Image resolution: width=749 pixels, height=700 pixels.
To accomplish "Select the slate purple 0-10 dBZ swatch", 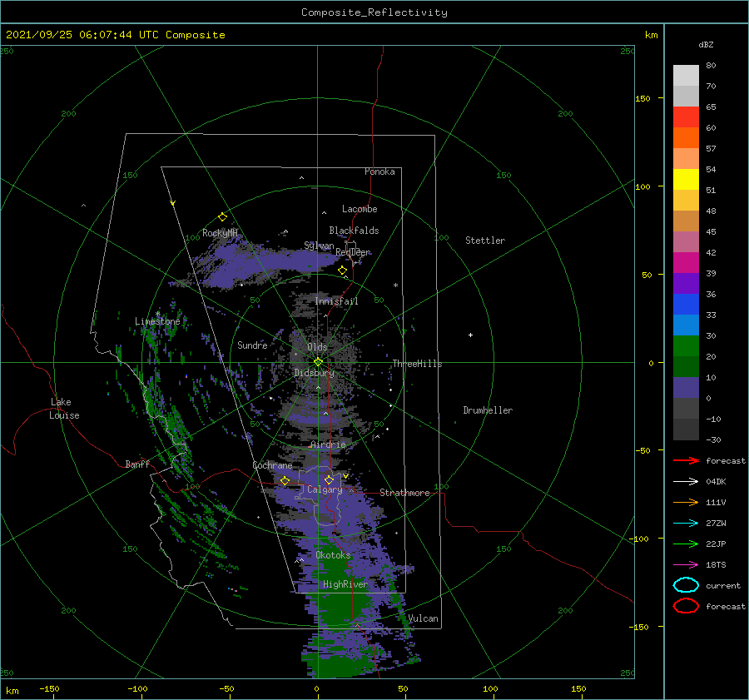I will click(686, 388).
